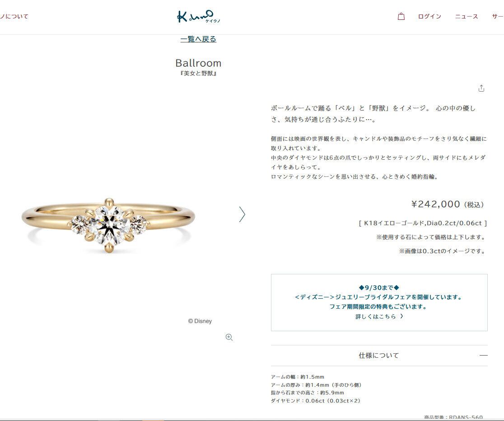Click the ¥242,000 price text
This screenshot has width=504, height=421.
(x=435, y=204)
